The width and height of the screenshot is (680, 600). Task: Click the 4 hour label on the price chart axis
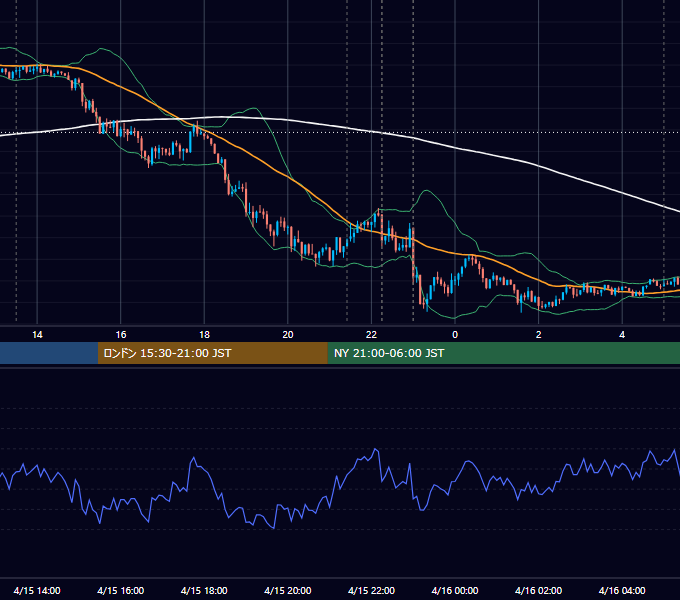coord(622,335)
